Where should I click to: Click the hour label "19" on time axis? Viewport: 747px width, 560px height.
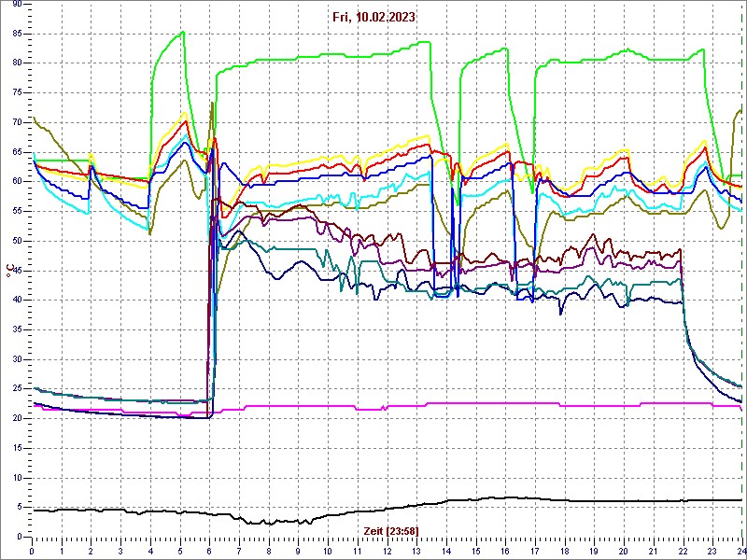pyautogui.click(x=595, y=550)
